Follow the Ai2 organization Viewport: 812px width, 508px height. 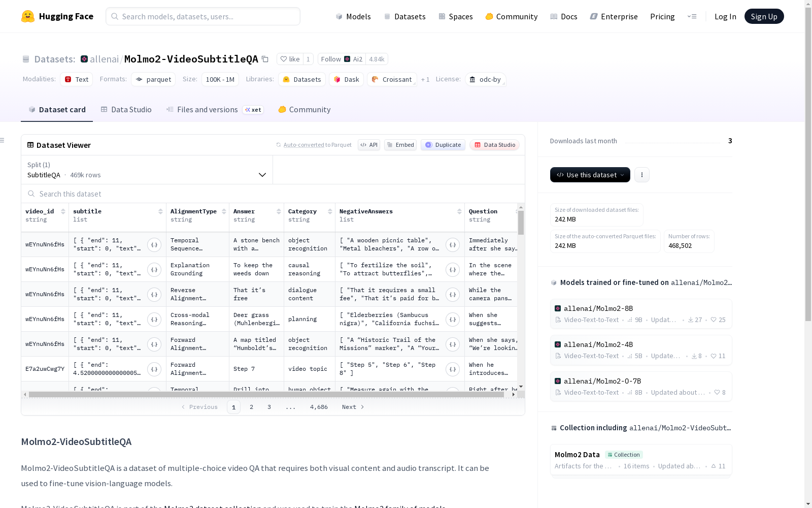click(x=342, y=59)
